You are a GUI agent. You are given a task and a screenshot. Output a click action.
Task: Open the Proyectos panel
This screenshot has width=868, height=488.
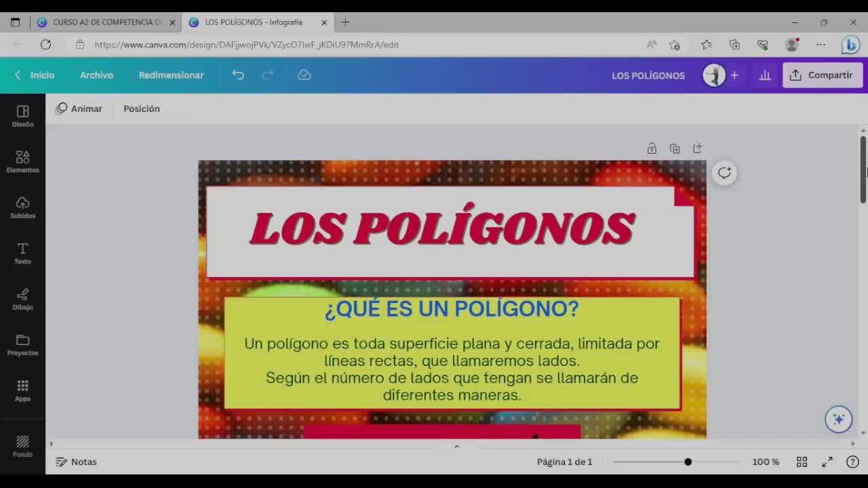[22, 344]
